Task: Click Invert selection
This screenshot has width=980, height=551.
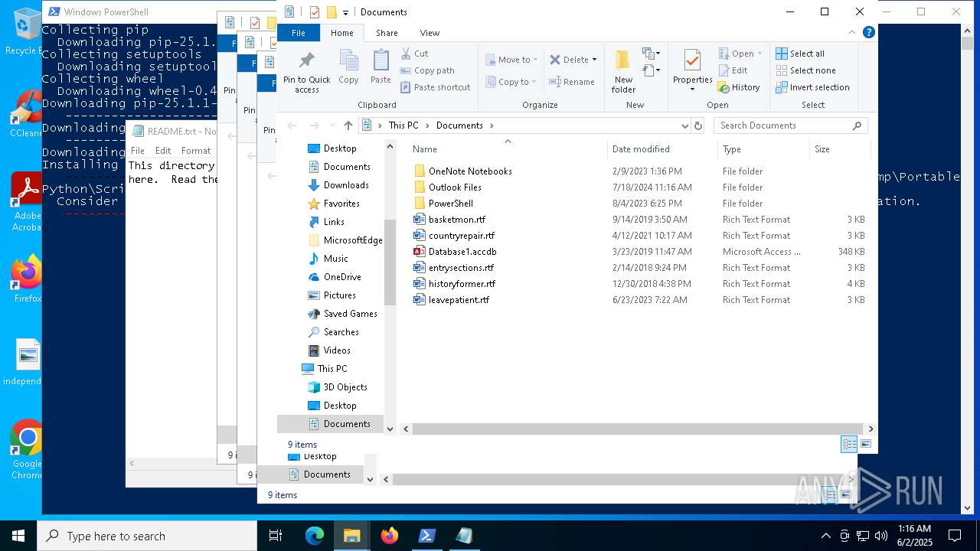Action: point(812,87)
